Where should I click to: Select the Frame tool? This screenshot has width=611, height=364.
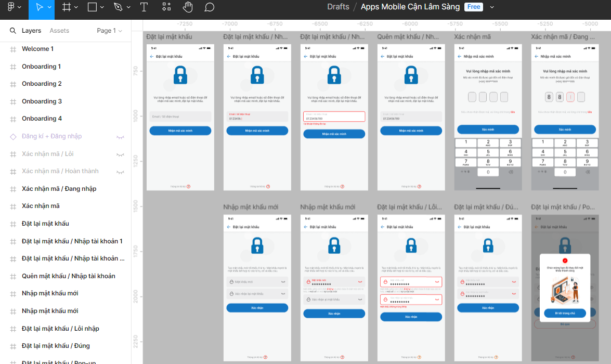pyautogui.click(x=67, y=7)
